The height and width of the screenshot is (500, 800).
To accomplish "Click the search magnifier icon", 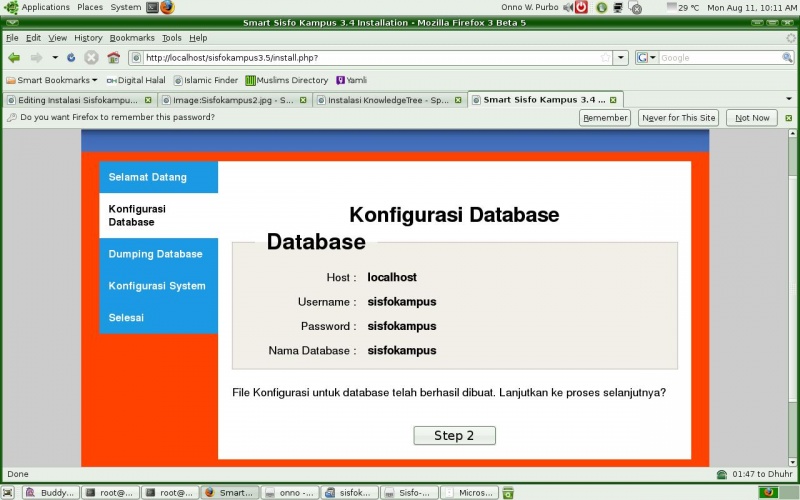I will [787, 58].
